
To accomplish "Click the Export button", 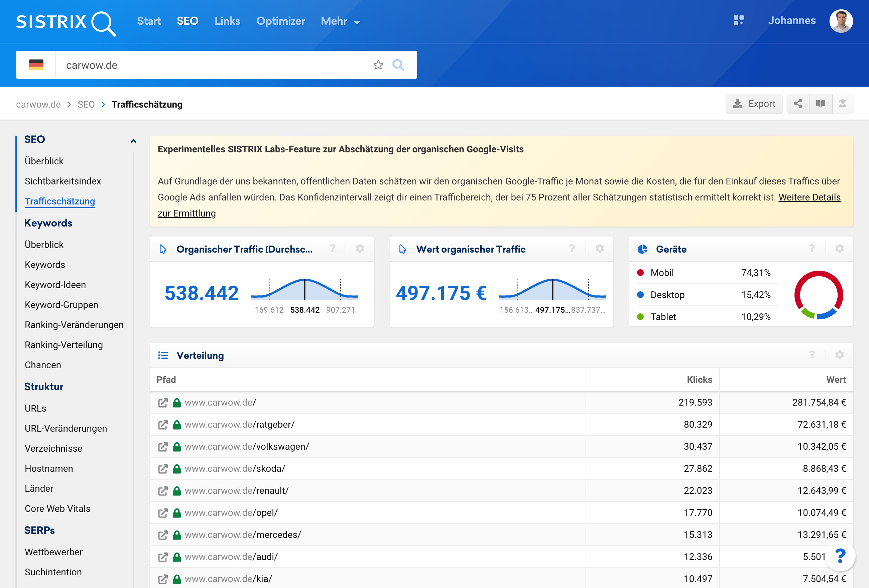I will [754, 104].
